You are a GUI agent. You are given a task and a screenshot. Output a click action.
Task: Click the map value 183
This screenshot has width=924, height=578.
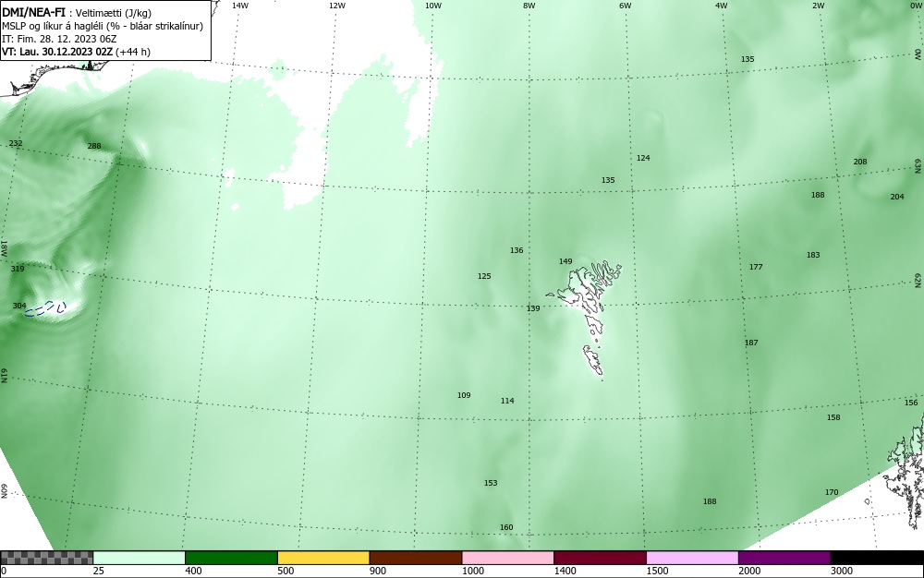coord(813,256)
